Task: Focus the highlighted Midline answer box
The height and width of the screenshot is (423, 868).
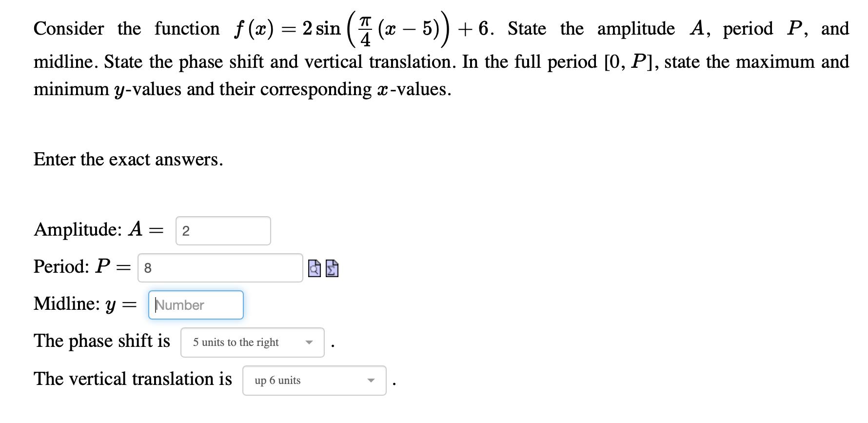Action: point(196,305)
